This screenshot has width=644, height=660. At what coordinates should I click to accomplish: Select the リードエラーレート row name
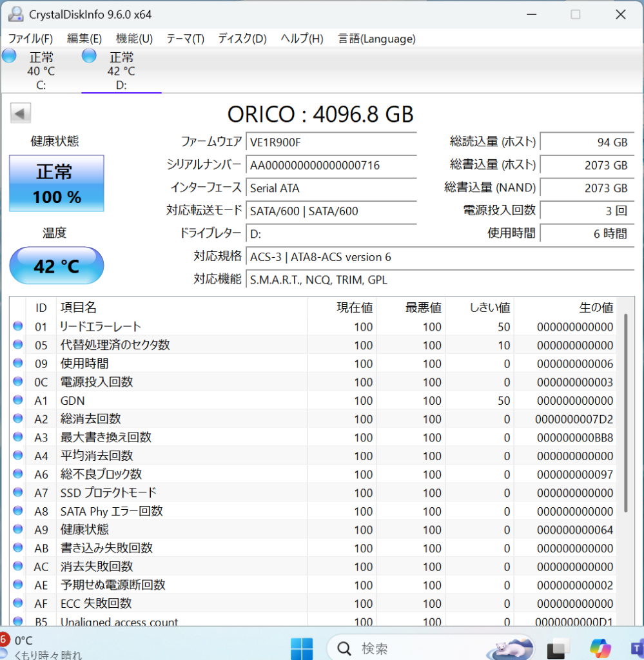pos(100,327)
